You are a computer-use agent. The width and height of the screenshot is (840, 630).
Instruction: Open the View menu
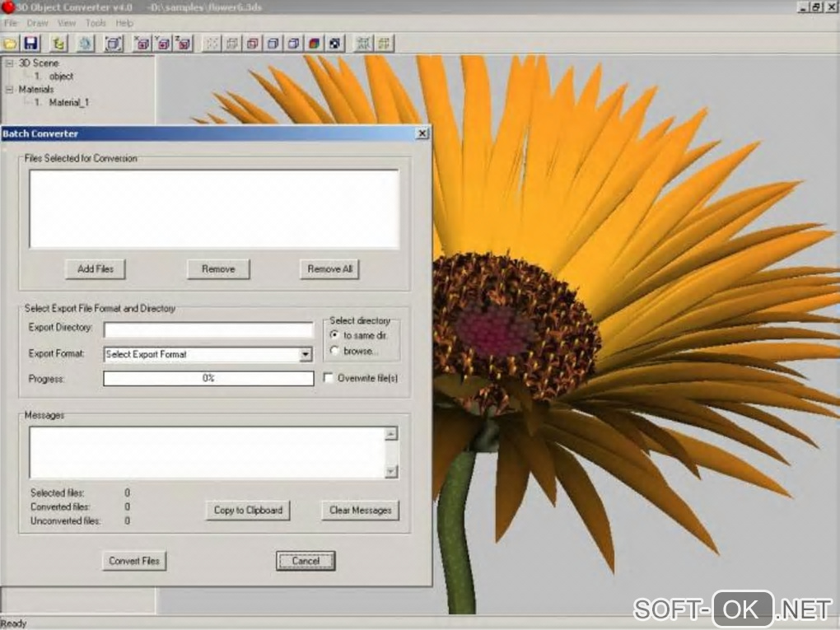(x=68, y=24)
